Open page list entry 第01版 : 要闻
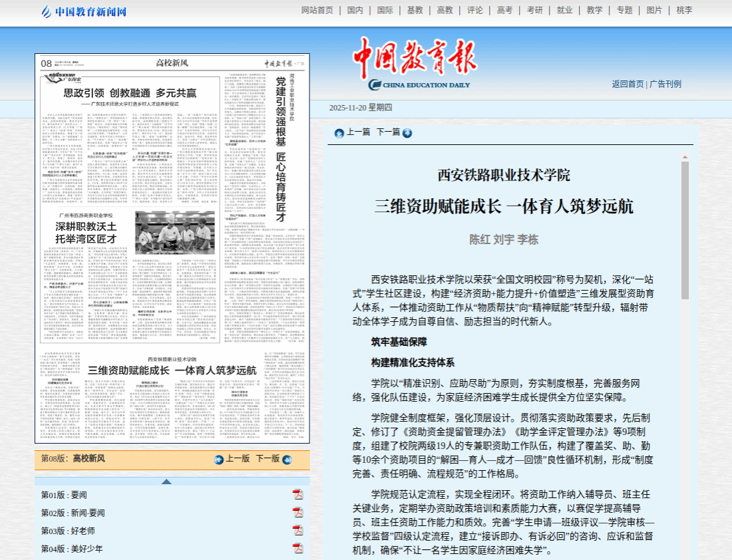The width and height of the screenshot is (732, 560). (64, 495)
